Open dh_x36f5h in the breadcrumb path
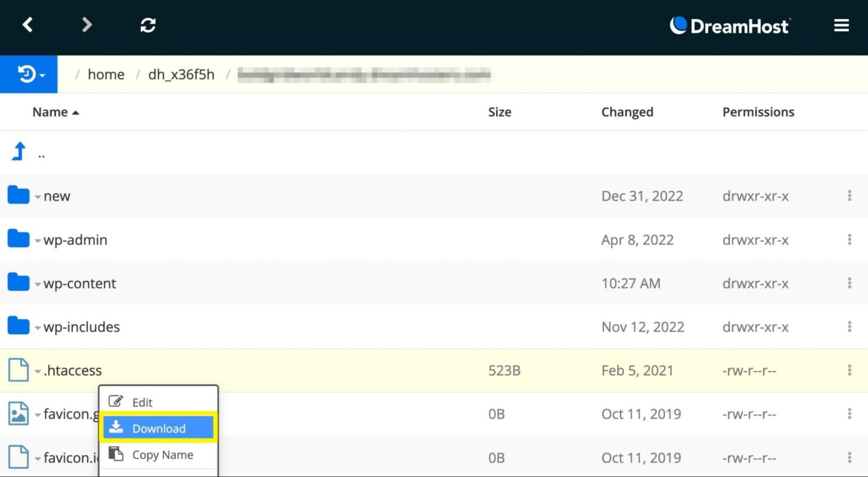The width and height of the screenshot is (868, 477). point(181,74)
